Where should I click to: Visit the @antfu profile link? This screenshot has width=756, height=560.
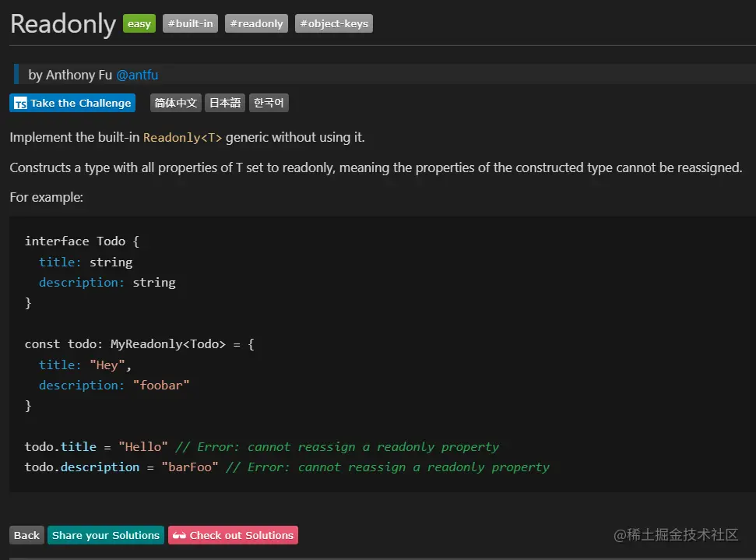coord(137,75)
